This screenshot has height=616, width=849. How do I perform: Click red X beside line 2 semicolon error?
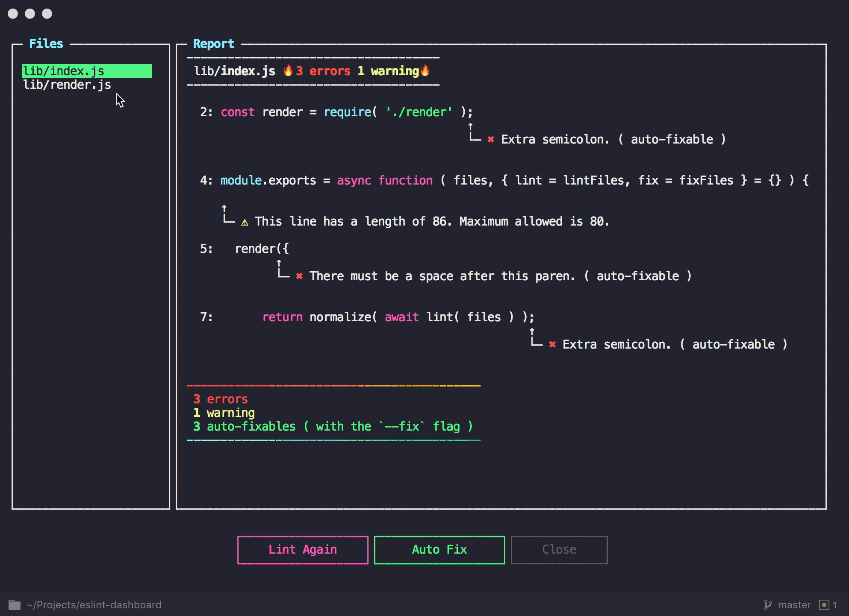491,139
